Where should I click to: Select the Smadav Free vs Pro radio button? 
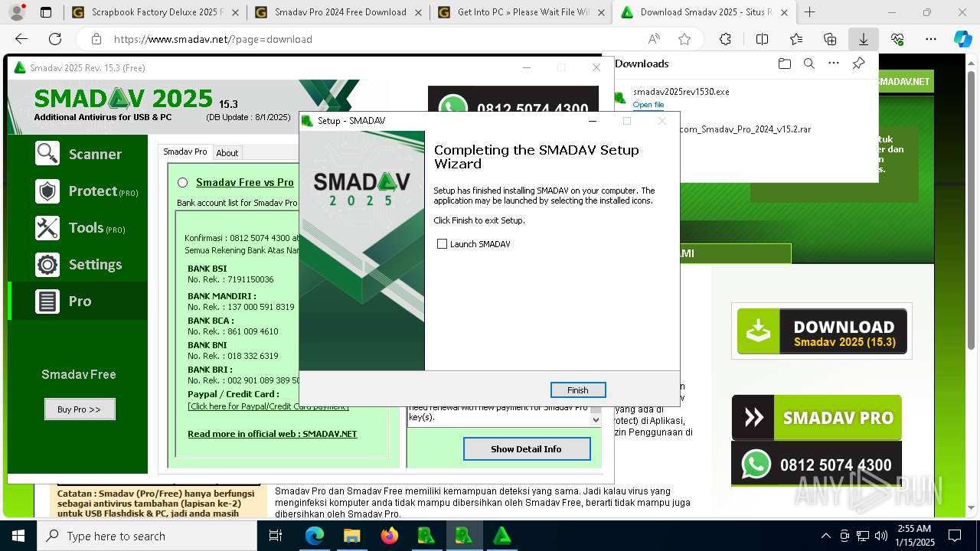pos(182,182)
